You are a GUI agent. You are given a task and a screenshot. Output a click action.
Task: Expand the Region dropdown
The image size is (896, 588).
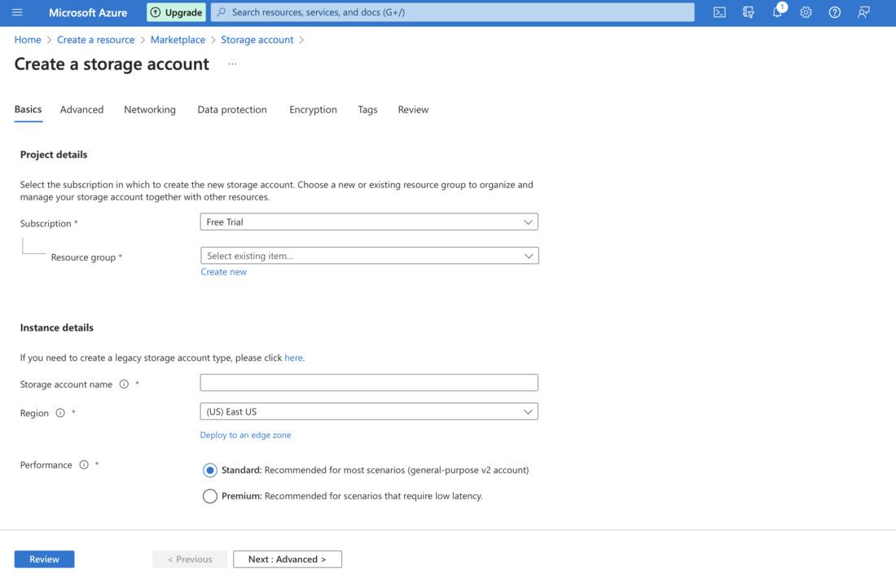369,412
